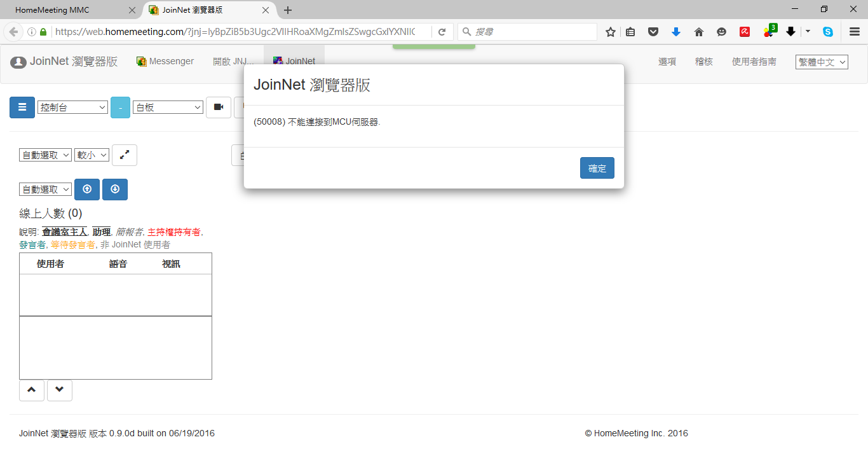Screen dimensions: 868x463
Task: Click the blue hamburger menu button
Action: [x=22, y=107]
